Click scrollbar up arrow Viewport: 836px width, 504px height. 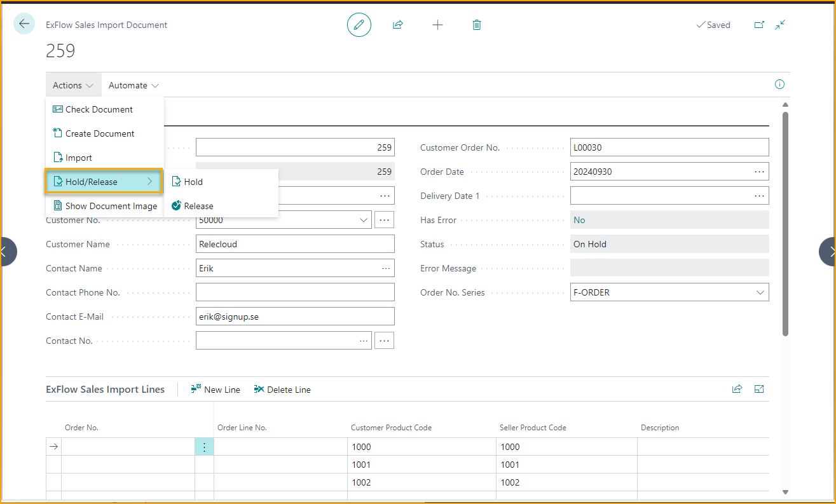point(785,105)
